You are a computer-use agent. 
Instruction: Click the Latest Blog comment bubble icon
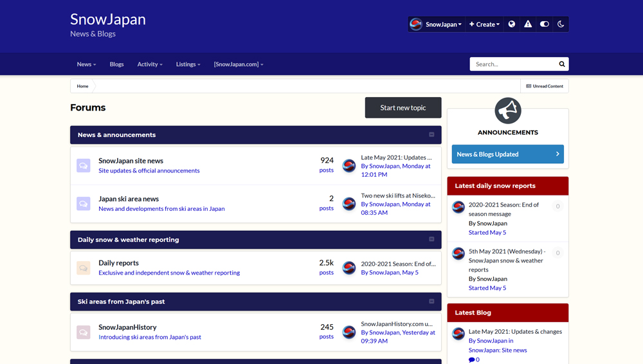473,359
